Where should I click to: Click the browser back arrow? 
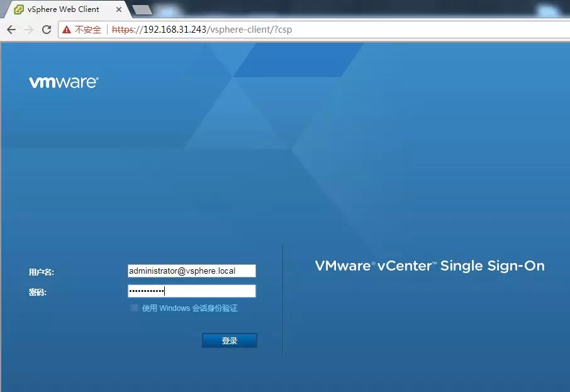[11, 30]
